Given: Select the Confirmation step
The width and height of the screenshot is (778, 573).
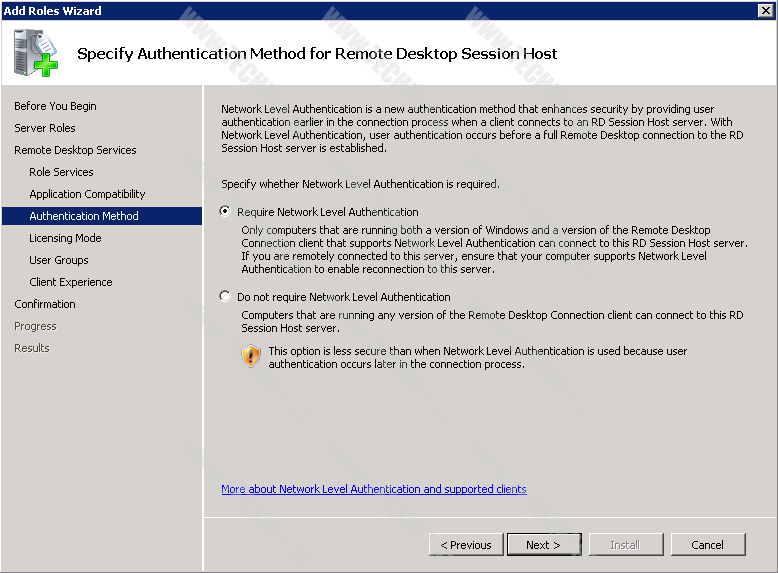Looking at the screenshot, I should (x=45, y=304).
